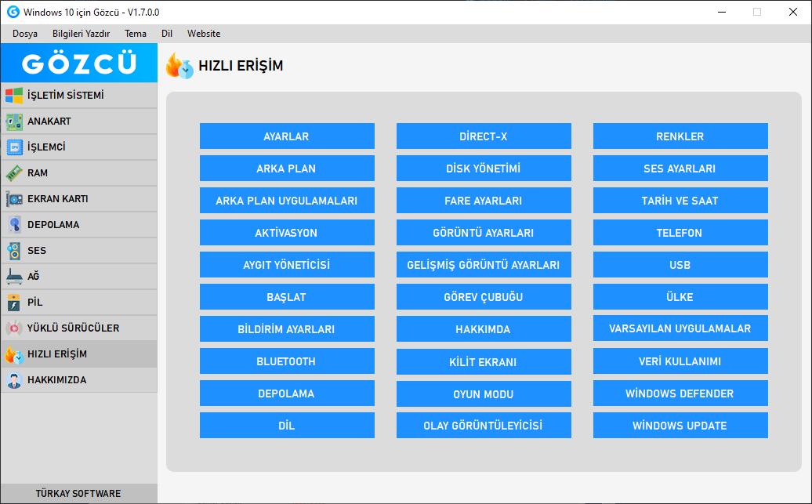
Task: Click the BAŞLAT button
Action: (x=287, y=297)
